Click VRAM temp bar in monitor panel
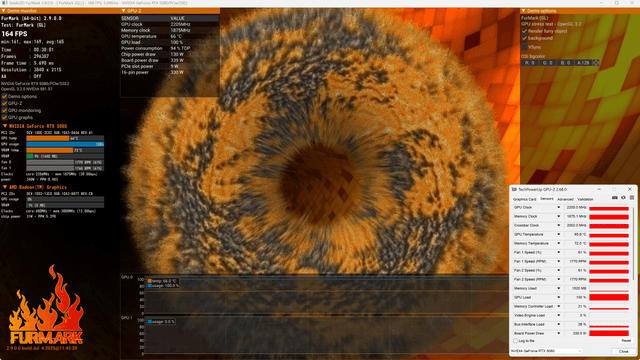640x360 pixels. point(65,151)
